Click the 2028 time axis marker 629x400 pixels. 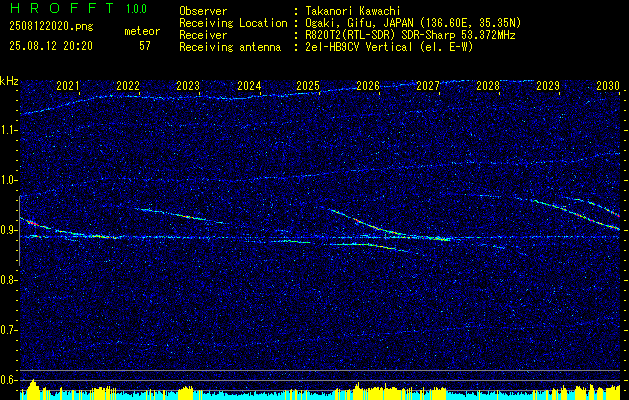coord(488,85)
